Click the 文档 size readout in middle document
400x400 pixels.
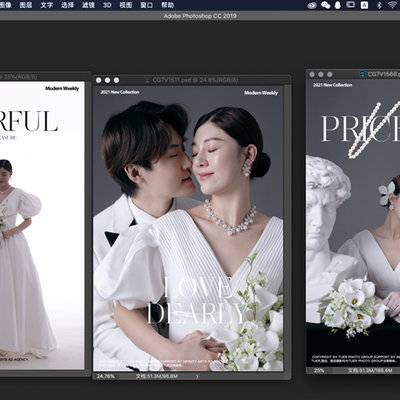coord(157,376)
